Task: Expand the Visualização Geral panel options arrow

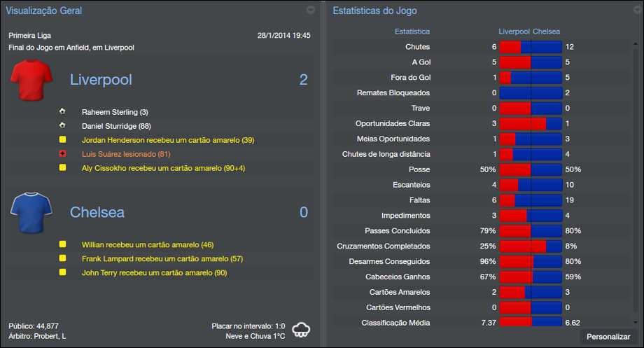Action: 311,10
